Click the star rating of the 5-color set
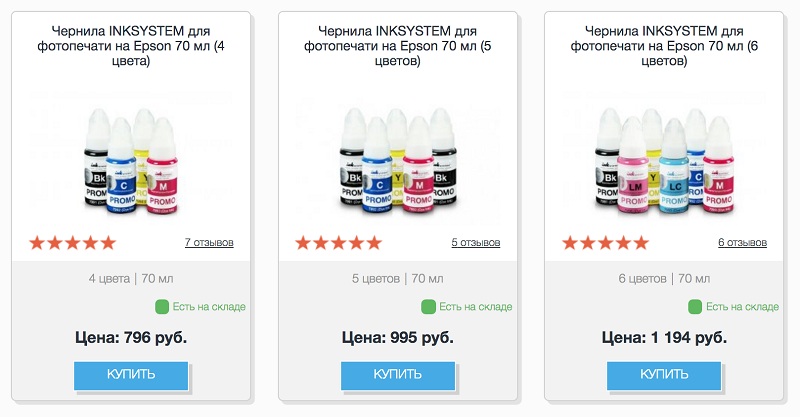This screenshot has width=800, height=417. tap(339, 243)
